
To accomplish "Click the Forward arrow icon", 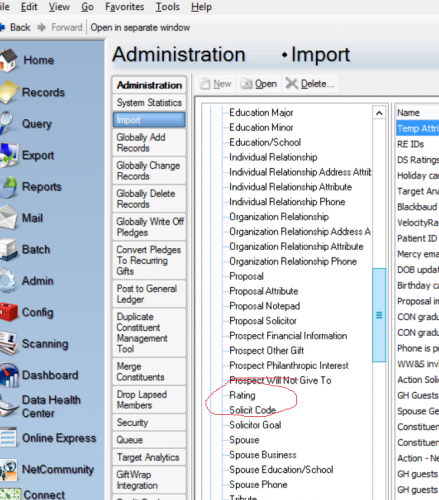I will click(42, 27).
